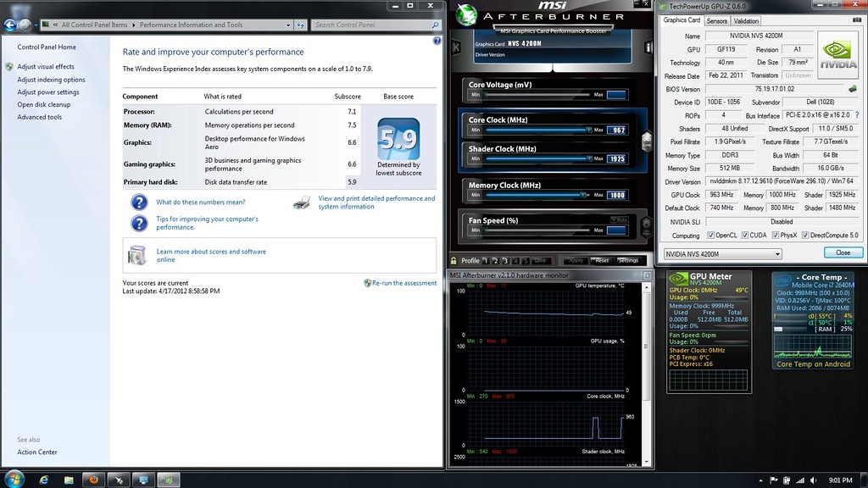The height and width of the screenshot is (488, 868).
Task: Click the volume speaker icon in system tray
Action: [813, 480]
